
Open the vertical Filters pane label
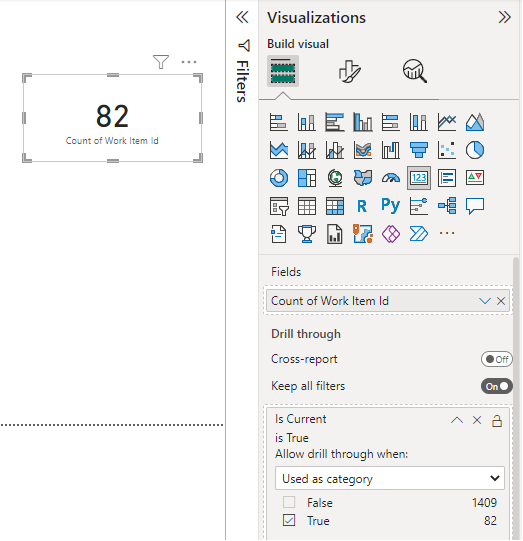coord(243,81)
